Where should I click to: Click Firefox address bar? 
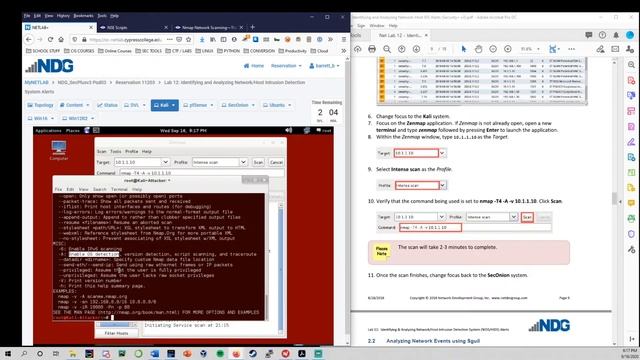tap(126, 40)
